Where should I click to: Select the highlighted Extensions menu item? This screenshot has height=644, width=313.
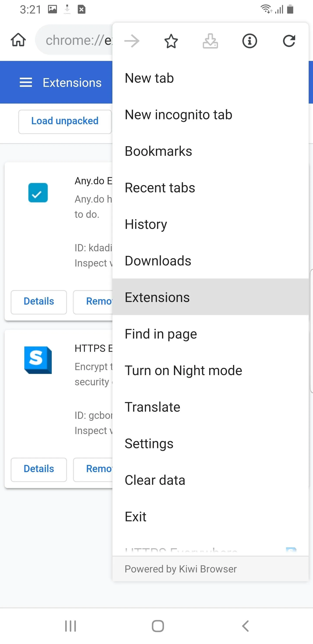pyautogui.click(x=210, y=297)
